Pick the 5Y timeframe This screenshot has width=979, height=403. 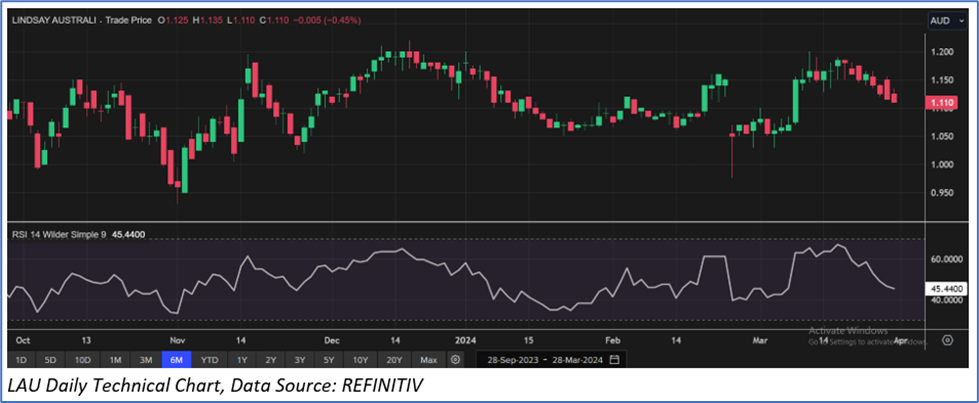tap(327, 359)
